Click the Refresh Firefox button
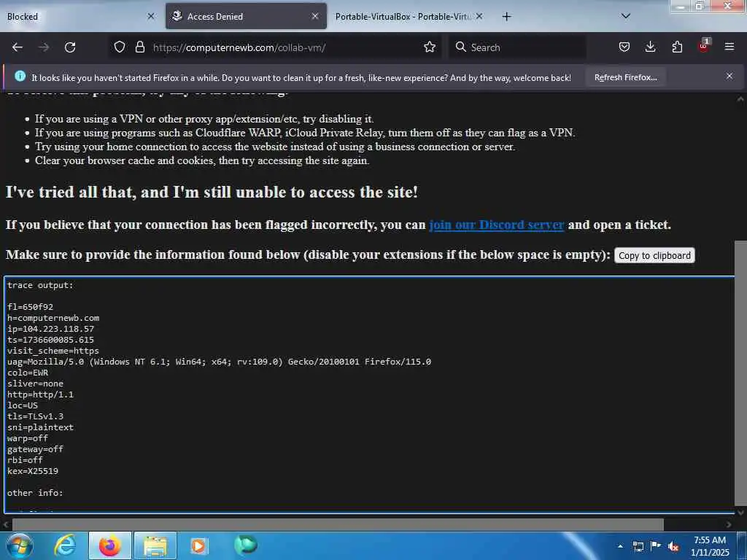This screenshot has height=560, width=747. coord(625,77)
